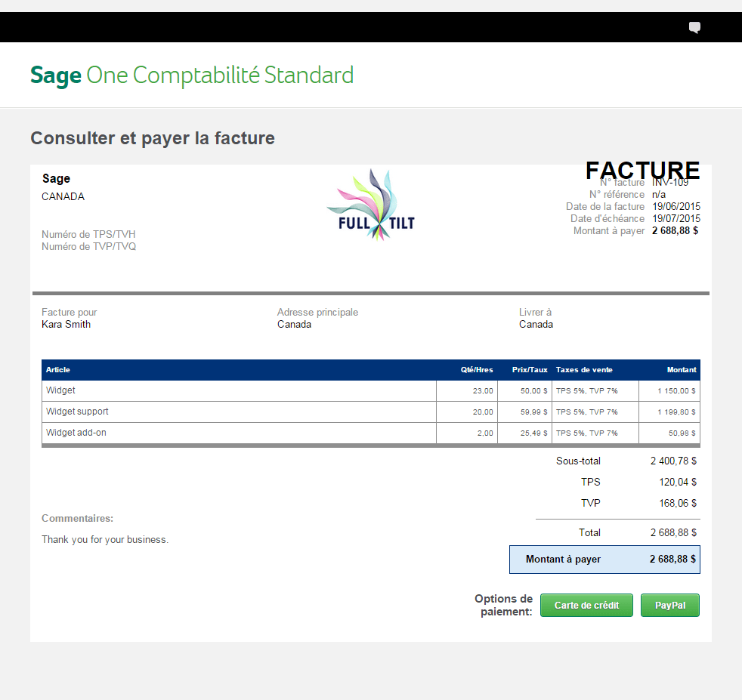Click the 'Consulter et payer la facture' heading

pyautogui.click(x=153, y=138)
